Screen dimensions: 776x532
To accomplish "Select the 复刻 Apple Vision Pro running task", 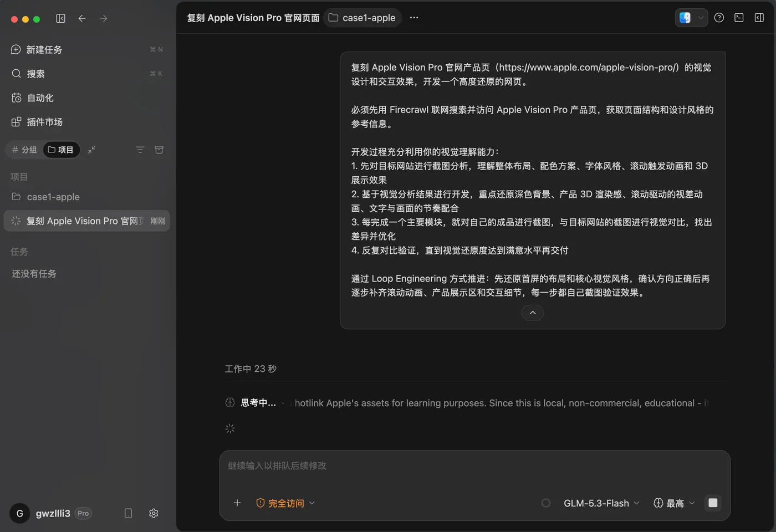I will pyautogui.click(x=87, y=221).
